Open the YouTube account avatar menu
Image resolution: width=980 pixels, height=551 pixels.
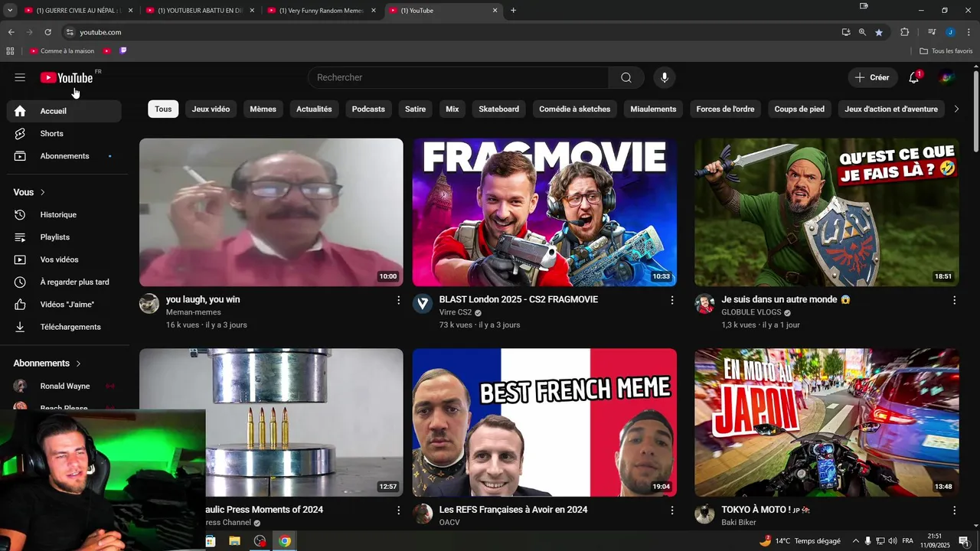coord(947,77)
